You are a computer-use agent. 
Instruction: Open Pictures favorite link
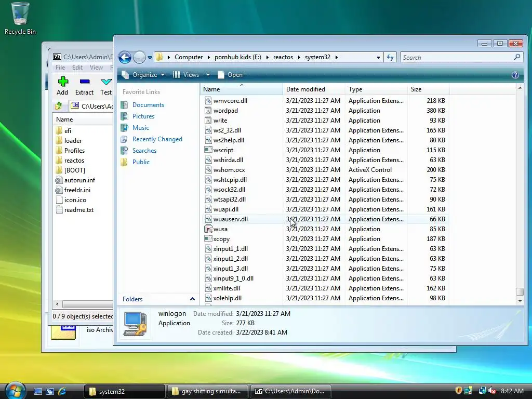coord(143,116)
